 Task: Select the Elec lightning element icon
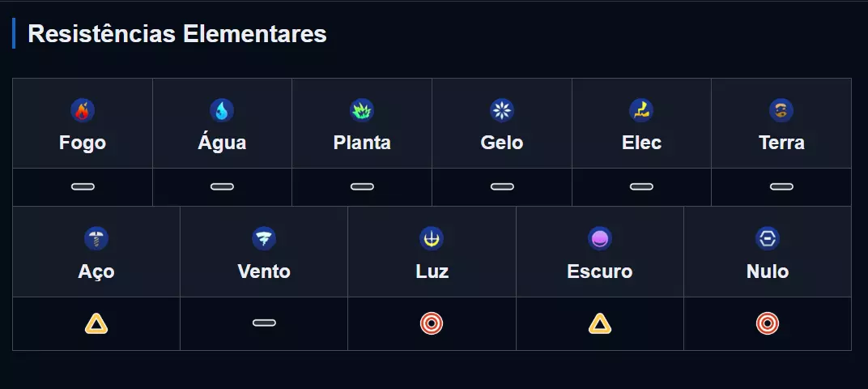(641, 110)
